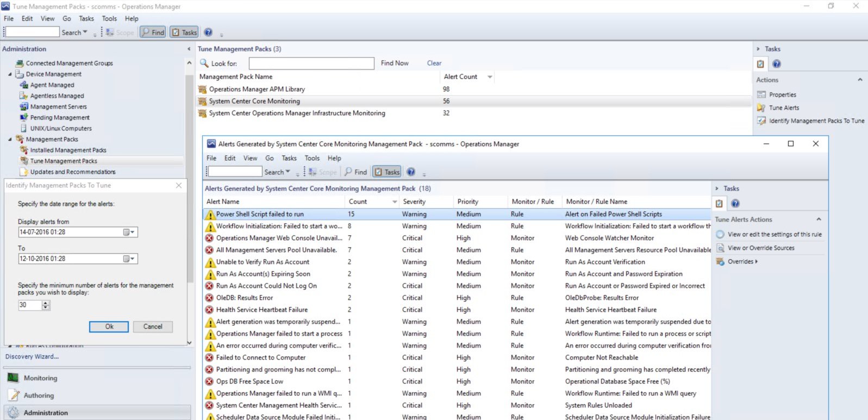Viewport: 868px width, 420px height.
Task: Open Search dropdown in main toolbar
Action: point(74,33)
